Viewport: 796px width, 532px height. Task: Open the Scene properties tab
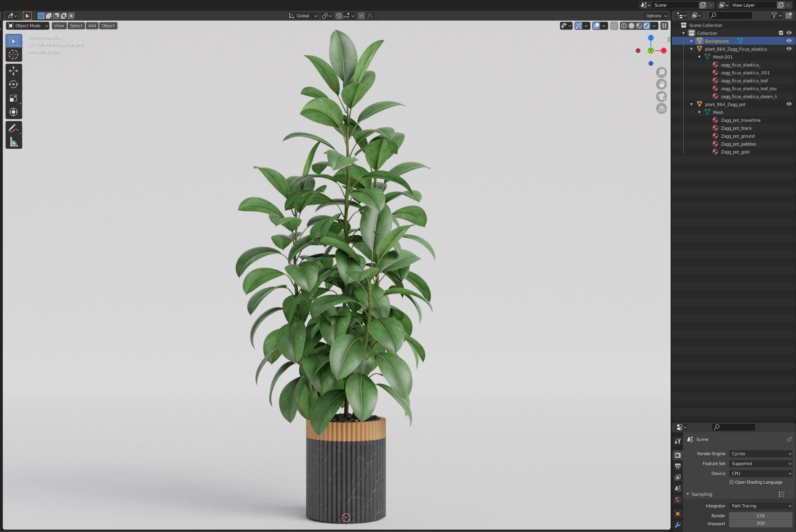pyautogui.click(x=678, y=488)
